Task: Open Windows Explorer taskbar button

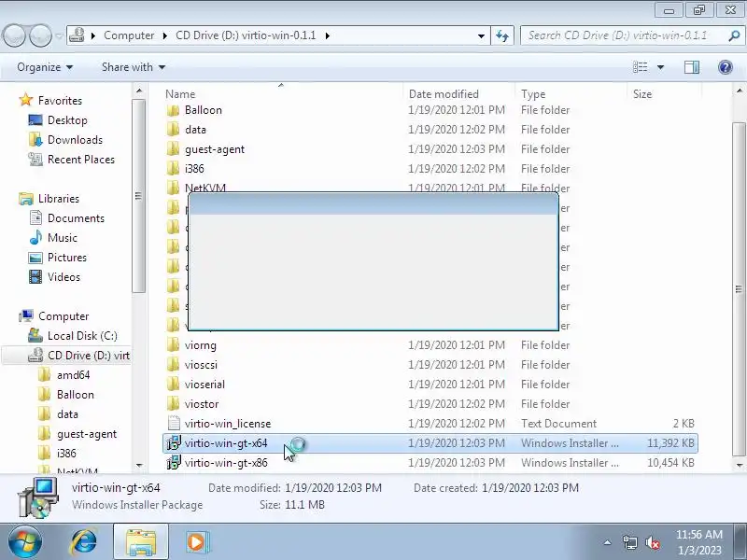Action: 141,542
